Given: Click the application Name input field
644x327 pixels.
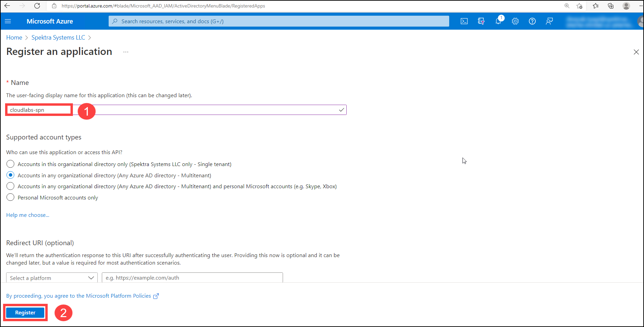Looking at the screenshot, I should point(176,110).
